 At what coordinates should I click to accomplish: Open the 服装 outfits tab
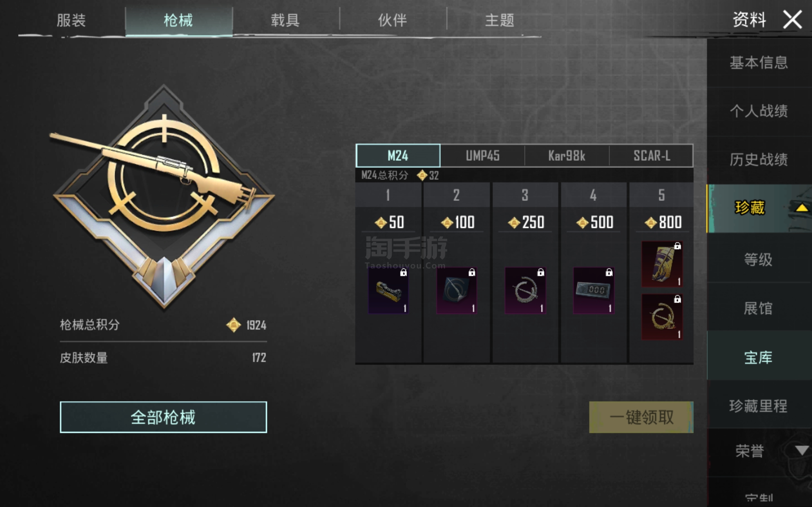pyautogui.click(x=71, y=21)
